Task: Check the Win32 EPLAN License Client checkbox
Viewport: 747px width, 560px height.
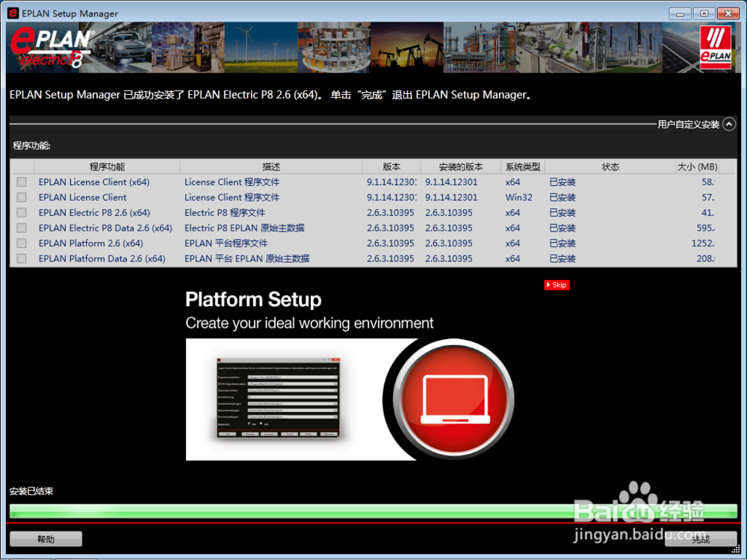Action: 22,197
